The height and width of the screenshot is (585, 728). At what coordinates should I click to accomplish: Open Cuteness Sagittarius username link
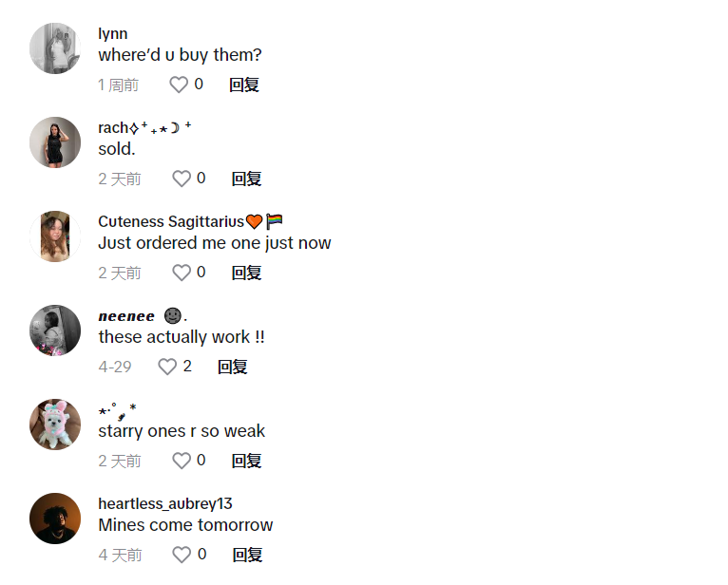coord(171,221)
